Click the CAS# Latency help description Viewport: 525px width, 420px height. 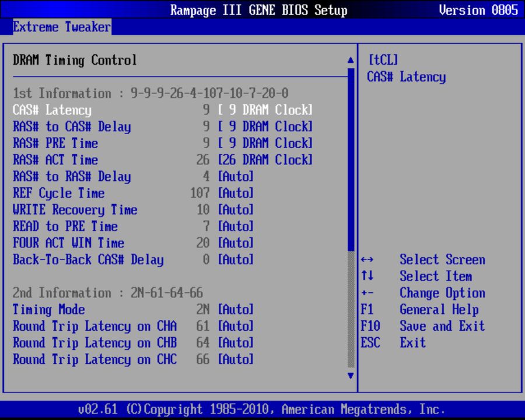406,76
